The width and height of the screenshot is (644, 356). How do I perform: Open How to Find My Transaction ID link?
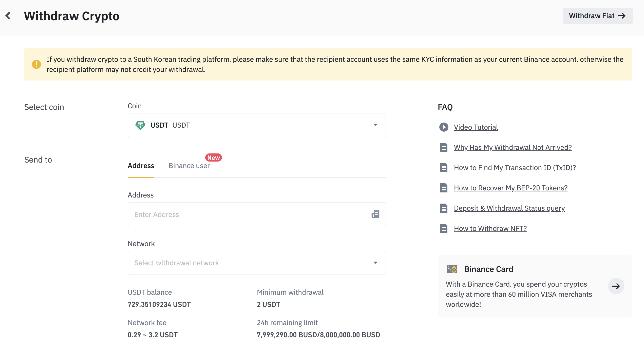pyautogui.click(x=515, y=168)
